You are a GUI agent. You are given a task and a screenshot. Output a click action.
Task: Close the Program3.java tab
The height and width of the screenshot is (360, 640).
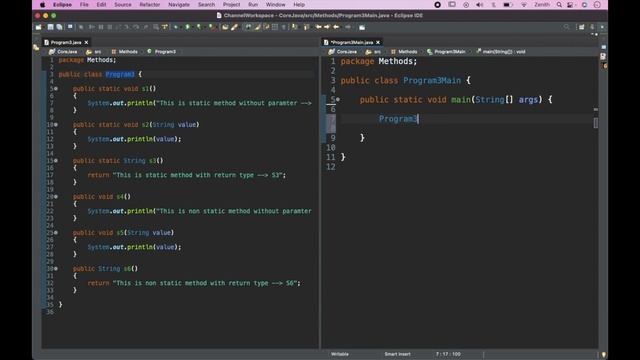click(86, 42)
